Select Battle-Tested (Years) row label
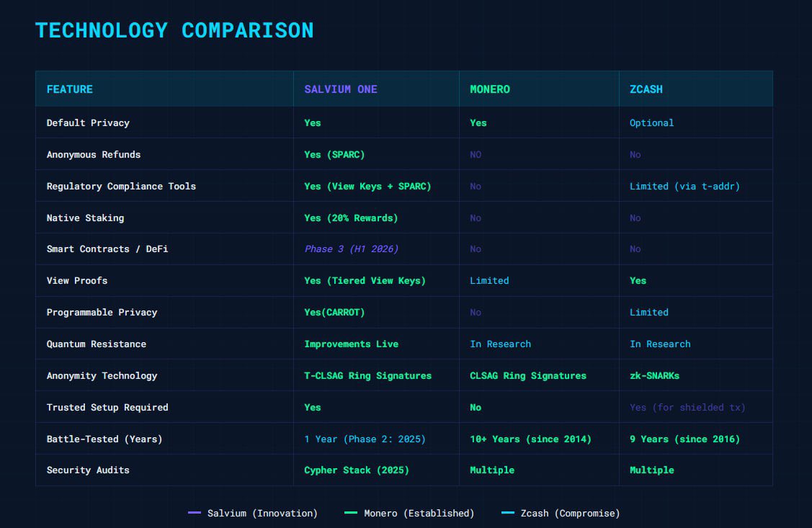Viewport: 812px width, 528px height. point(104,439)
